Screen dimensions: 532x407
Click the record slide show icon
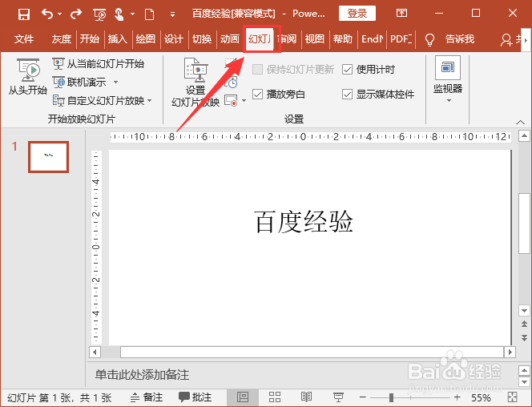point(231,101)
